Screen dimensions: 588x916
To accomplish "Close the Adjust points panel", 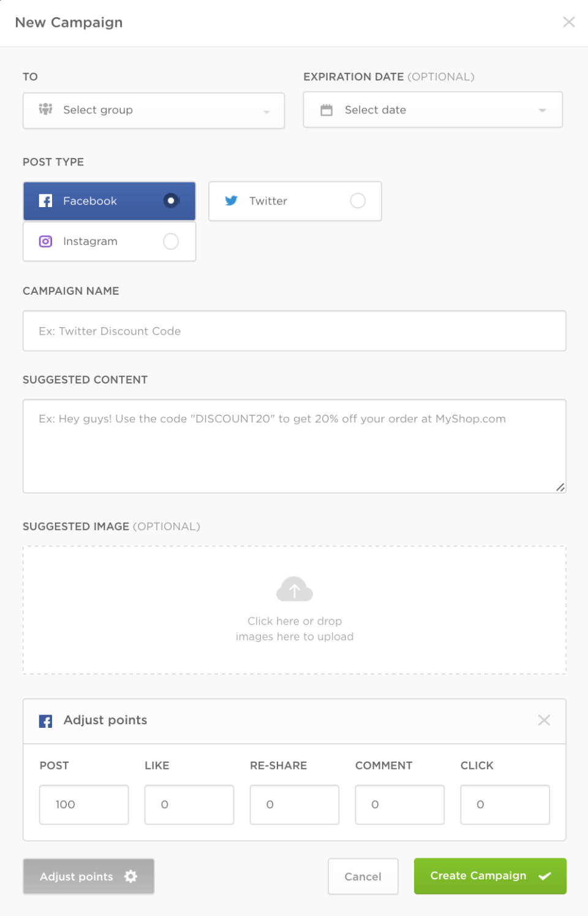I will [544, 720].
